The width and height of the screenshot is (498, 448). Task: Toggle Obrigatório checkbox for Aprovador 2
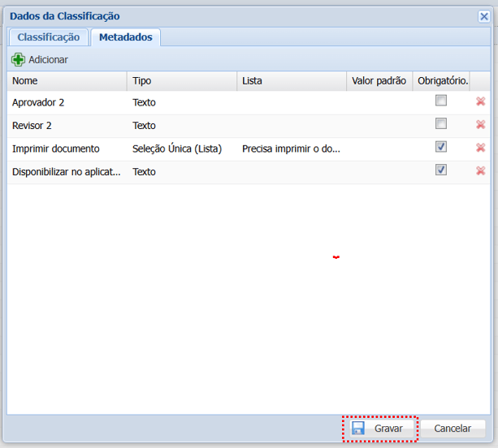(x=440, y=101)
